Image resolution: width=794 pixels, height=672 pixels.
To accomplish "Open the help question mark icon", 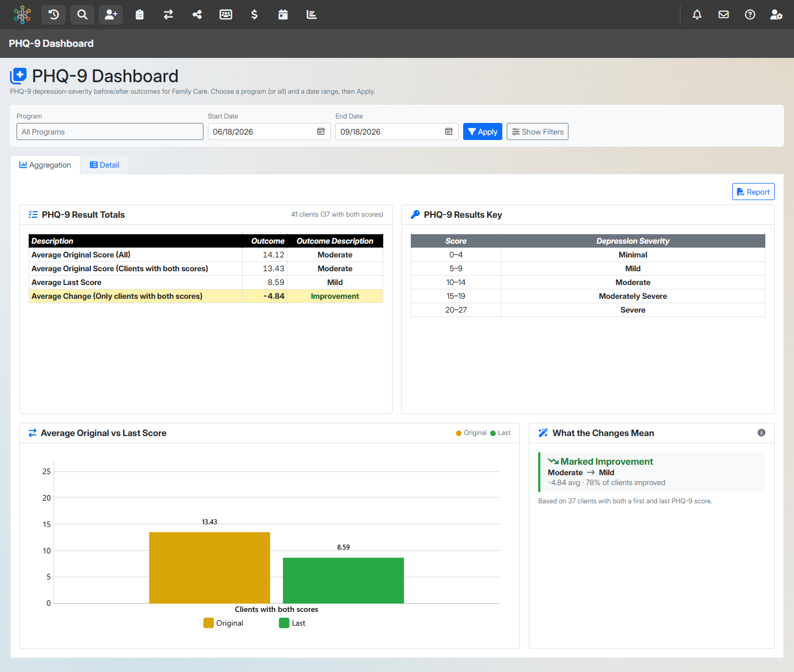I will (x=750, y=15).
